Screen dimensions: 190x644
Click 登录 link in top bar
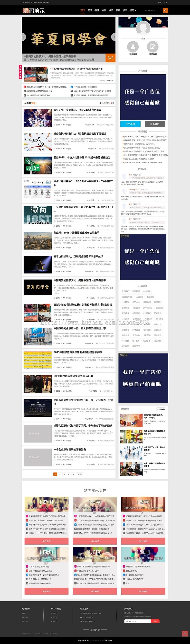click(160, 2)
